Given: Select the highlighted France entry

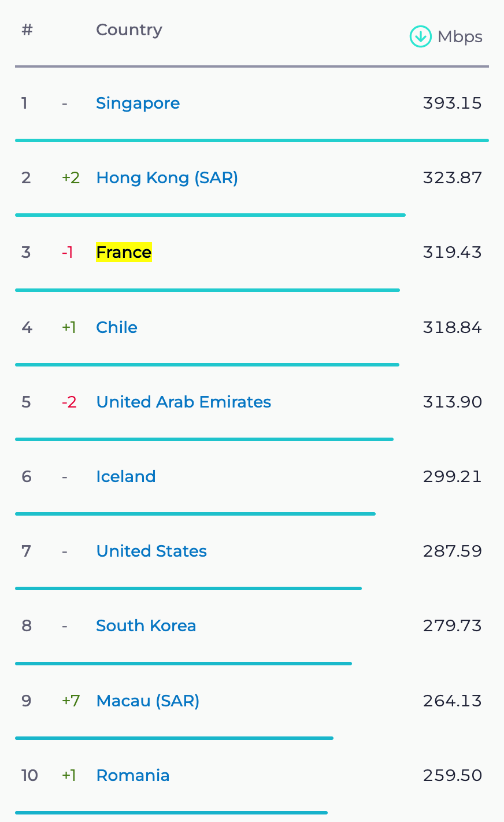Looking at the screenshot, I should click(124, 252).
